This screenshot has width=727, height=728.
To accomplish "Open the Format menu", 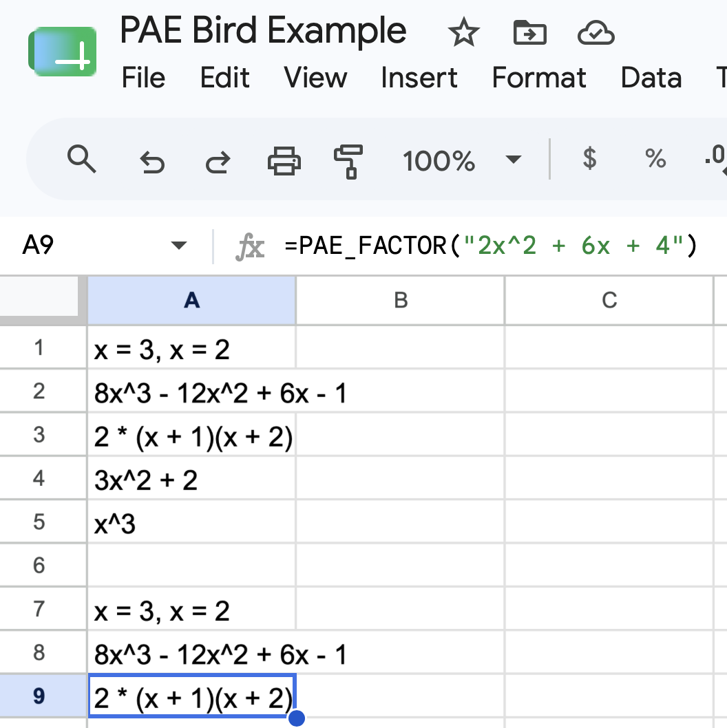I will pyautogui.click(x=539, y=78).
